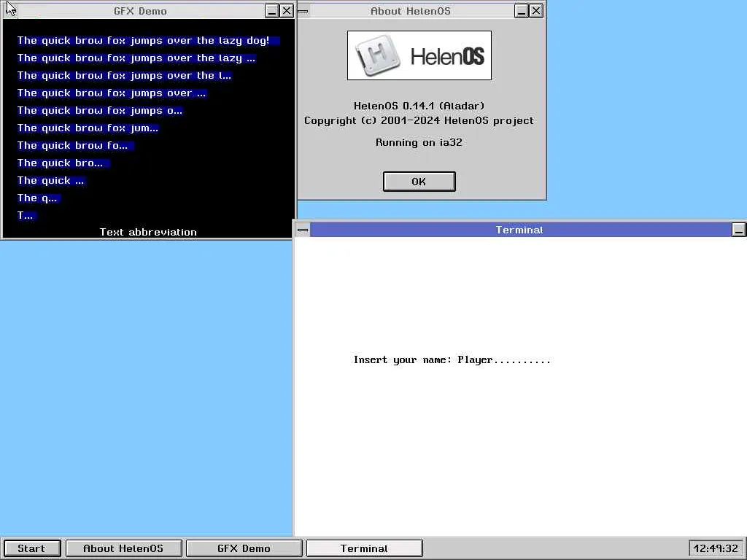747x560 pixels.
Task: Click the line ending 'fox jum...'
Action: pos(88,128)
